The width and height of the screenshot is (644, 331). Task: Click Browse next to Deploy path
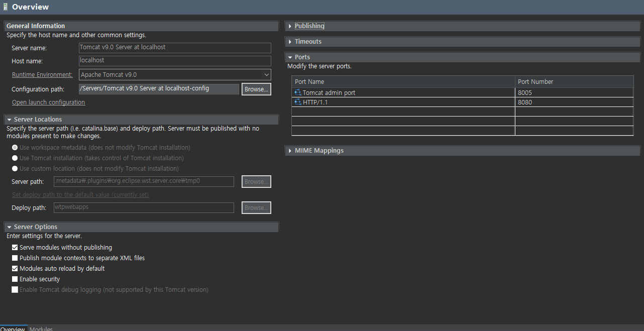[256, 208]
